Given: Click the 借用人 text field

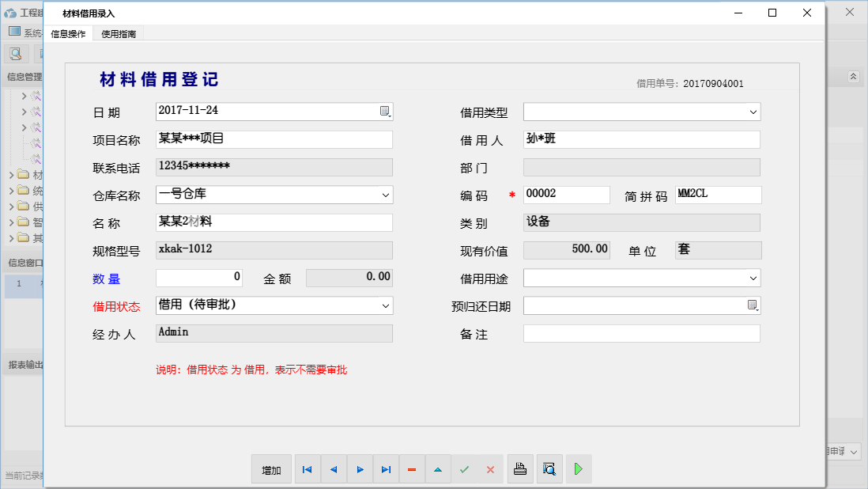Looking at the screenshot, I should (x=641, y=140).
